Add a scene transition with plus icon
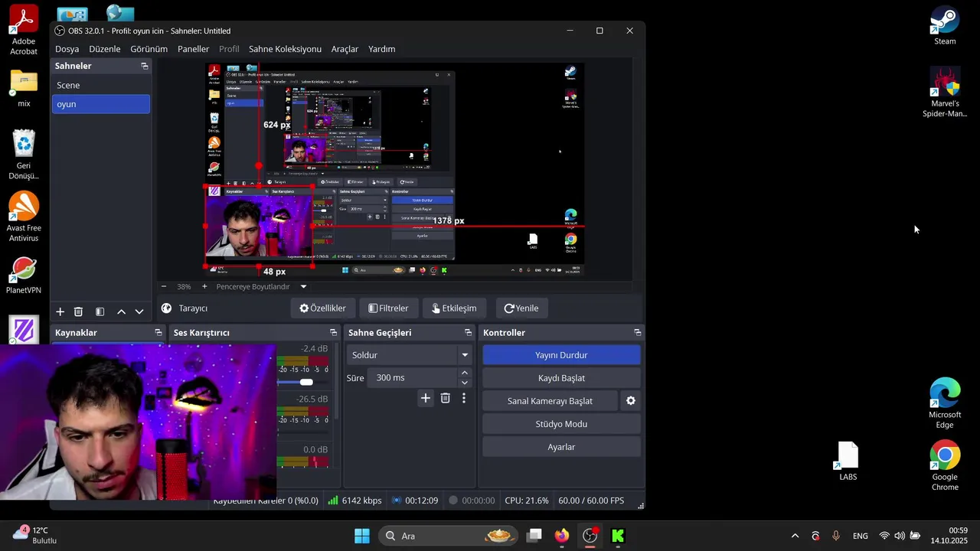Image resolution: width=980 pixels, height=551 pixels. click(426, 398)
